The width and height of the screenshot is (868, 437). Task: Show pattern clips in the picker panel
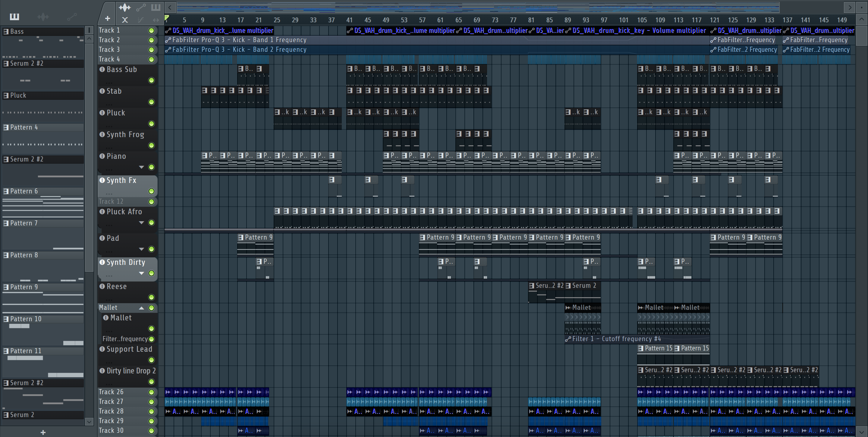[14, 17]
